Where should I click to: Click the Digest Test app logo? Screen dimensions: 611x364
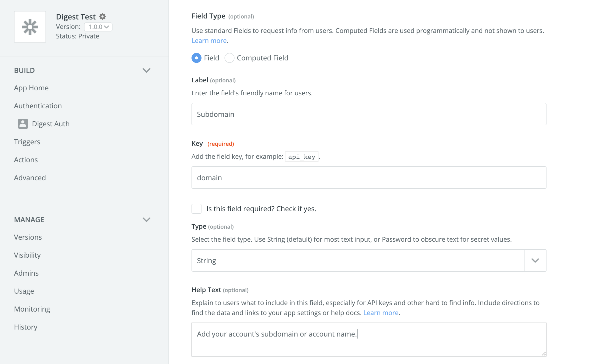(x=30, y=27)
